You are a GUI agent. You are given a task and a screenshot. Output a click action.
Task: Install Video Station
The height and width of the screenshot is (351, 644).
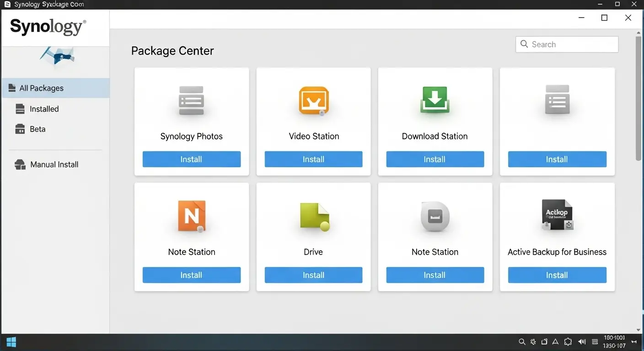[314, 159]
